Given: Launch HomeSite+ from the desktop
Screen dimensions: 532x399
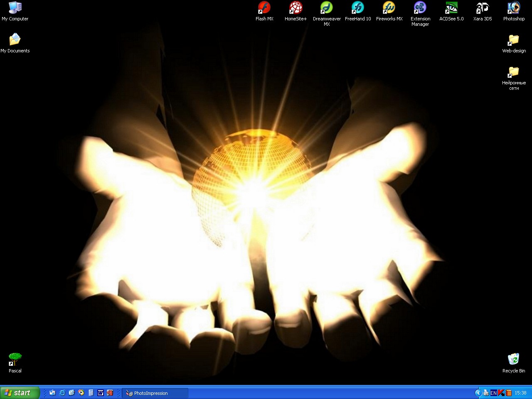Looking at the screenshot, I should click(x=296, y=8).
